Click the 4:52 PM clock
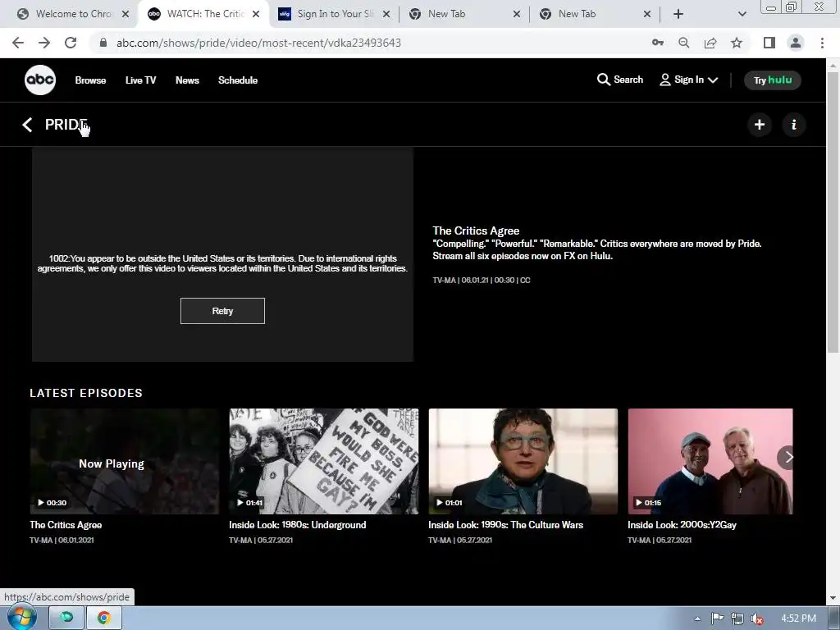 [x=798, y=619]
